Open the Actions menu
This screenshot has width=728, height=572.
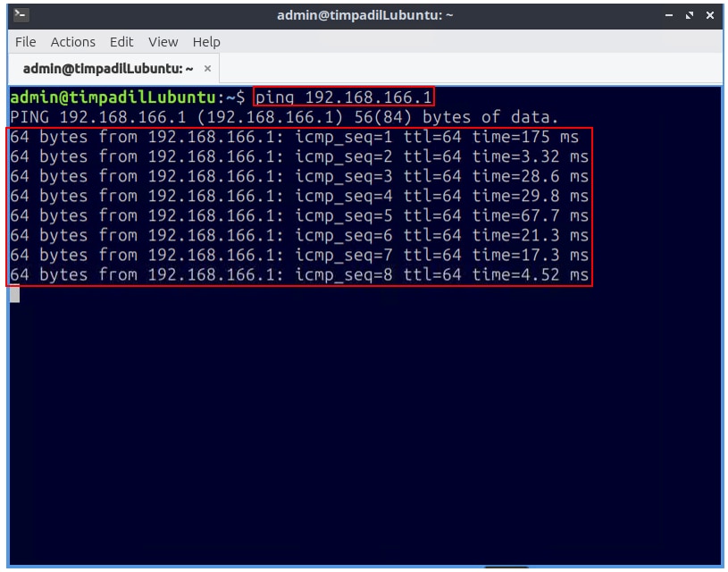tap(73, 42)
